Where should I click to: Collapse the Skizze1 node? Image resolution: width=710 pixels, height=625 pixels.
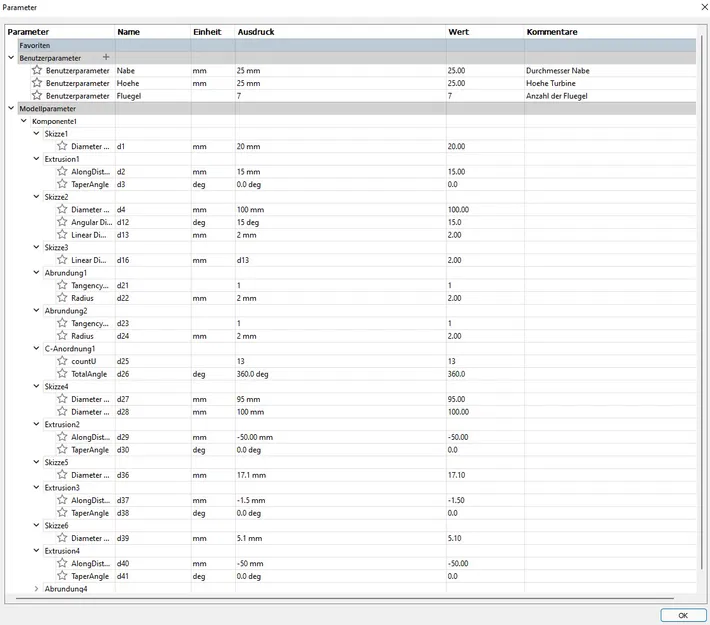click(37, 134)
